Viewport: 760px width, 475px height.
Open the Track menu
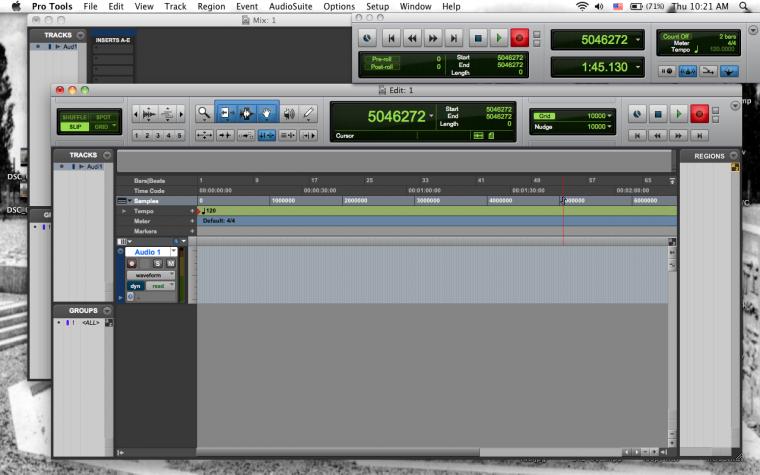coord(175,6)
